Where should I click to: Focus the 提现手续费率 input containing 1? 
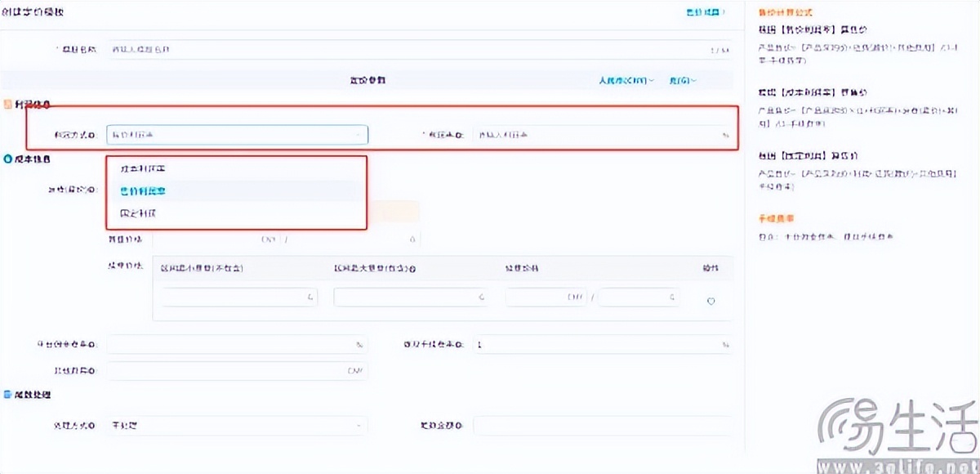pyautogui.click(x=602, y=344)
